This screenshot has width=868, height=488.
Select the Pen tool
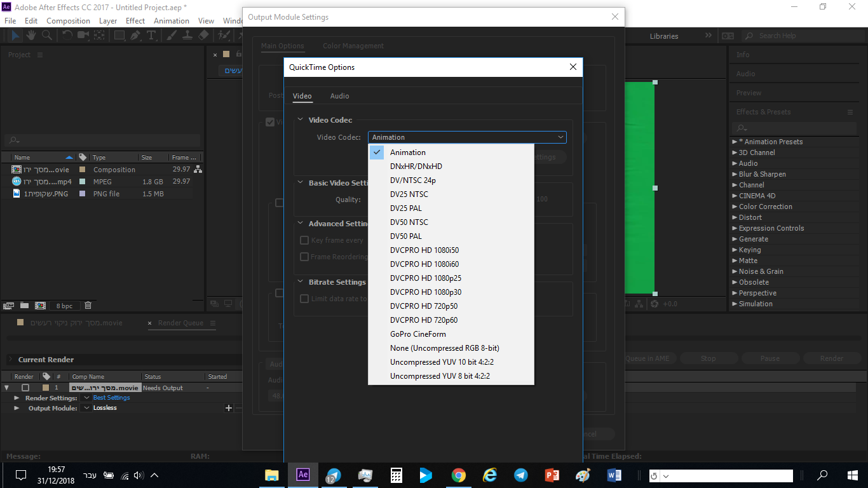[x=135, y=36]
